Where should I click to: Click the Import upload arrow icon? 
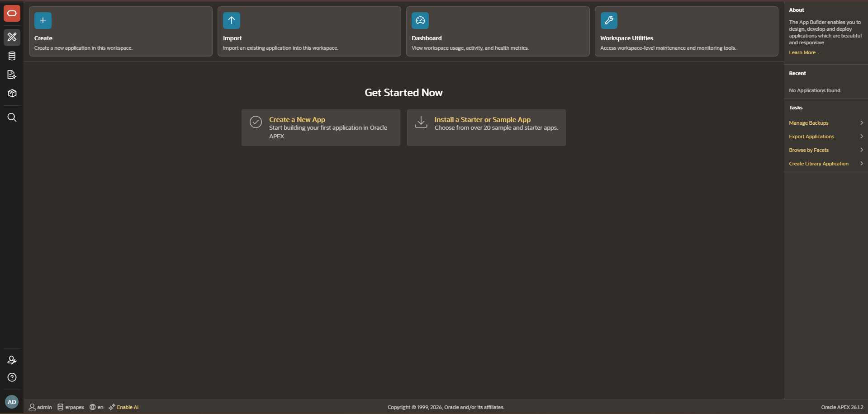coord(232,20)
